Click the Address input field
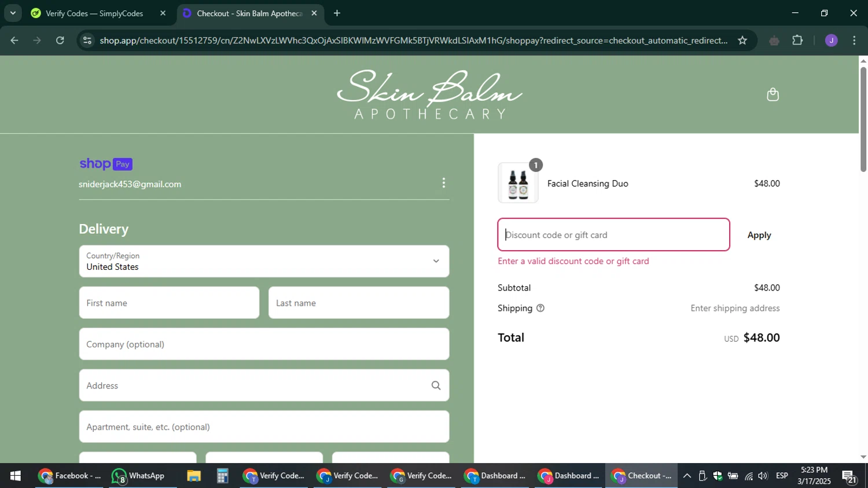Viewport: 868px width, 488px height. pyautogui.click(x=264, y=386)
